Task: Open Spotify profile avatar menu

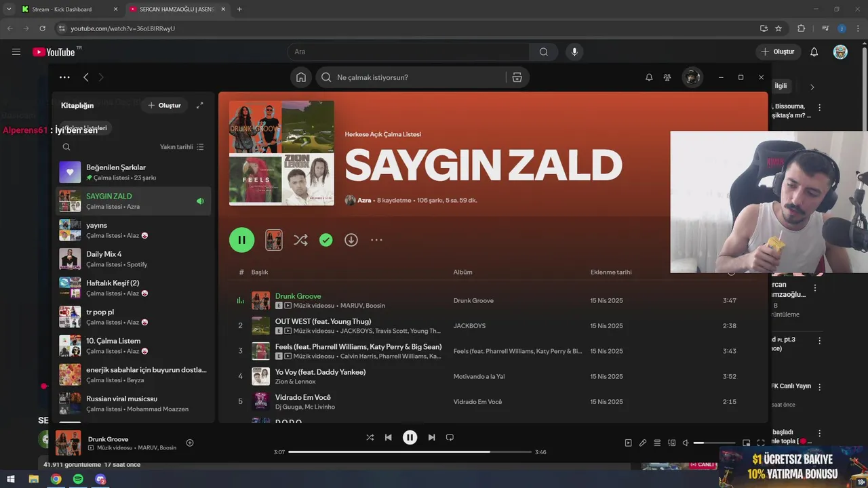Action: 692,77
